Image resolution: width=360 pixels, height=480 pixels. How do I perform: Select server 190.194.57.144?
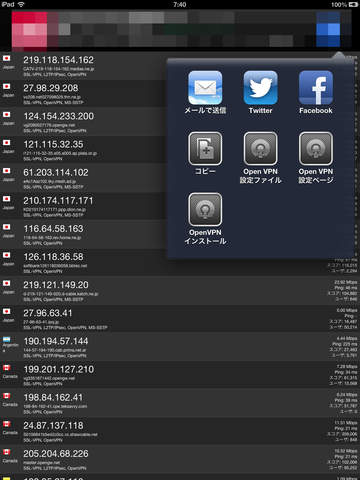pos(180,347)
